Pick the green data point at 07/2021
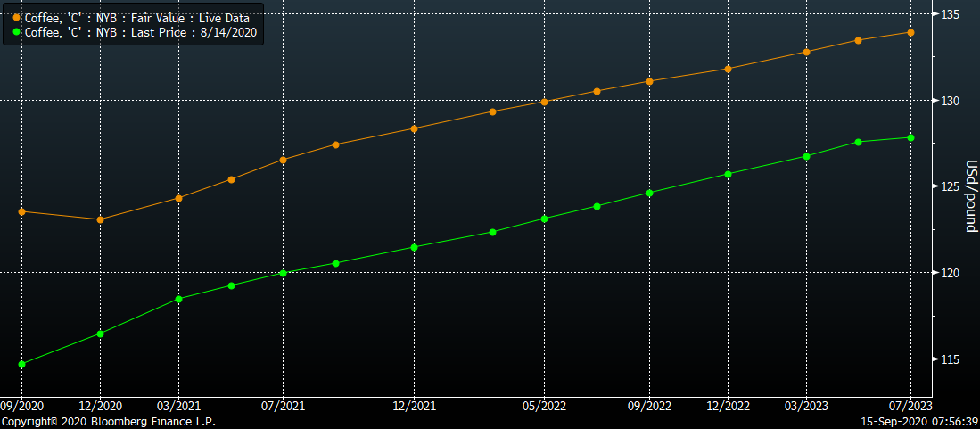This screenshot has height=429, width=980. coord(284,273)
